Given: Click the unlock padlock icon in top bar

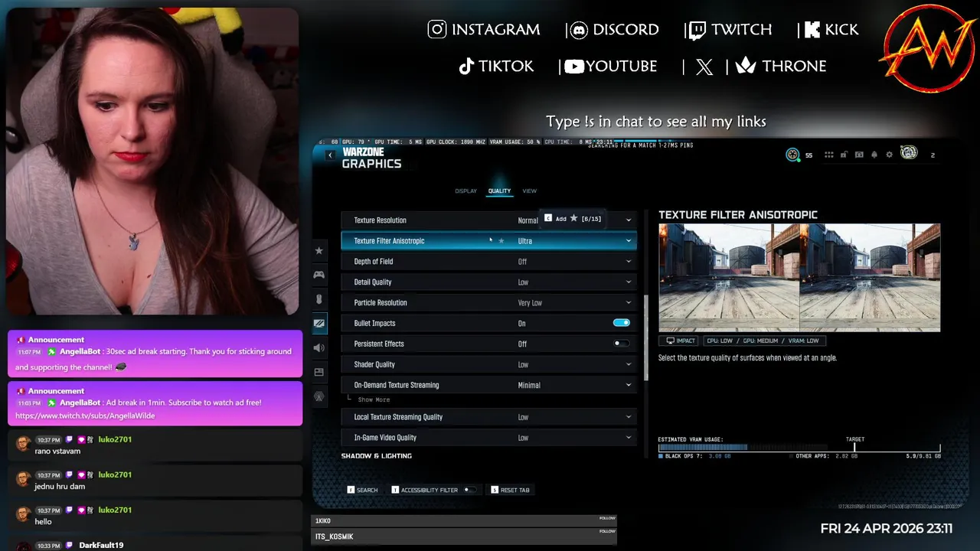Looking at the screenshot, I should [844, 155].
